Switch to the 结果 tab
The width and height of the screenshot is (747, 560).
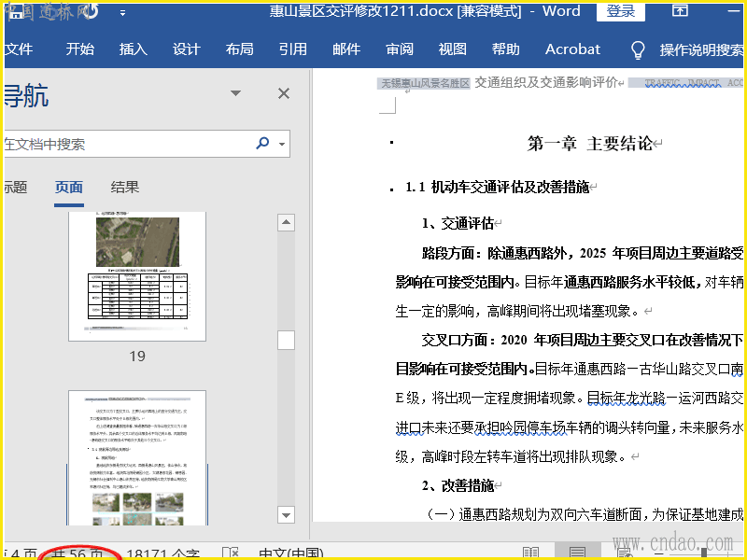click(x=124, y=187)
